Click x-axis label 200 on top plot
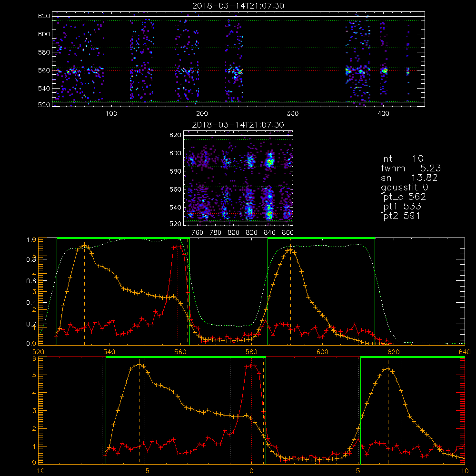 (202, 114)
